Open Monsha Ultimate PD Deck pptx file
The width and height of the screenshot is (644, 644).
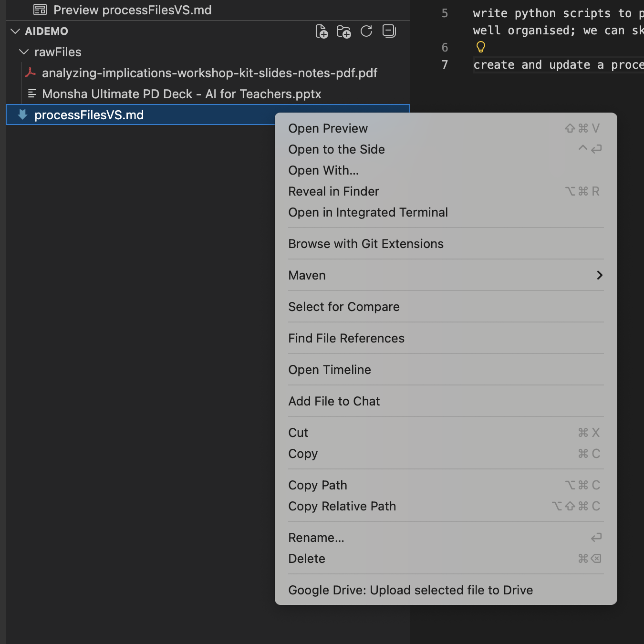tap(181, 94)
